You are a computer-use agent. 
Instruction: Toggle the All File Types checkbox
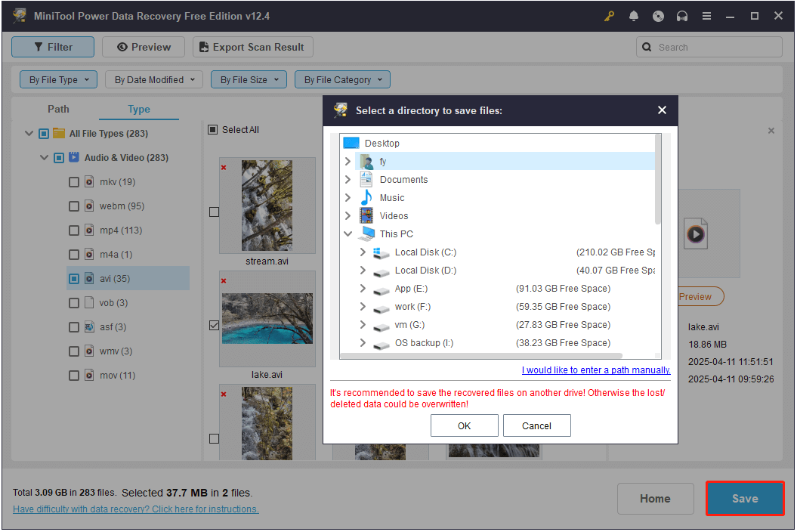coord(44,133)
